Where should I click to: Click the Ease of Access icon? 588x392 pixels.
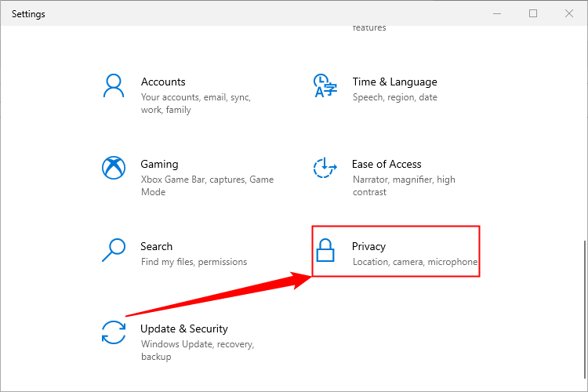(325, 167)
